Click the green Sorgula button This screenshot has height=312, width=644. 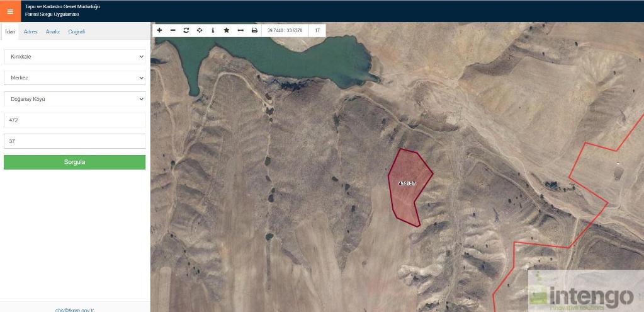point(75,162)
